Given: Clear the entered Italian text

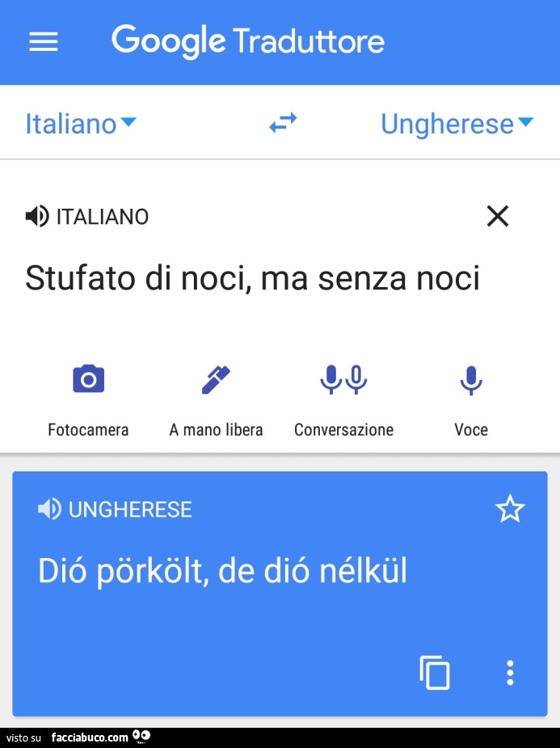Looking at the screenshot, I should (x=498, y=216).
